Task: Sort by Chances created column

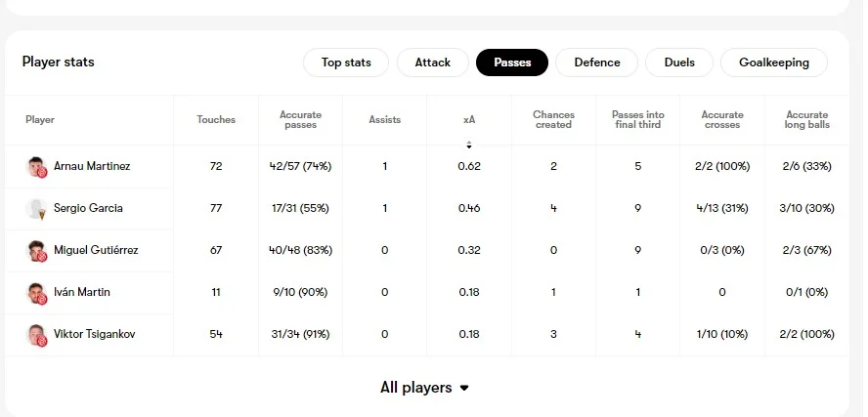Action: point(553,120)
